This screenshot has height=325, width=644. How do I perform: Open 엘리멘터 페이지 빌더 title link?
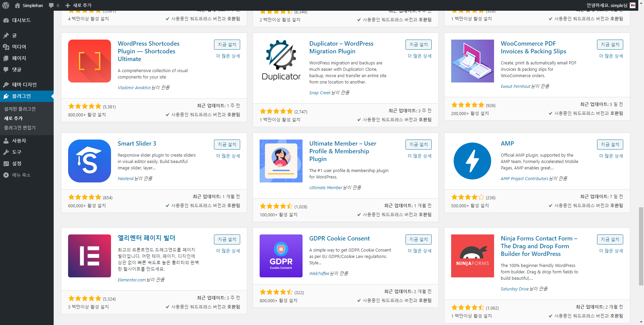tap(147, 238)
